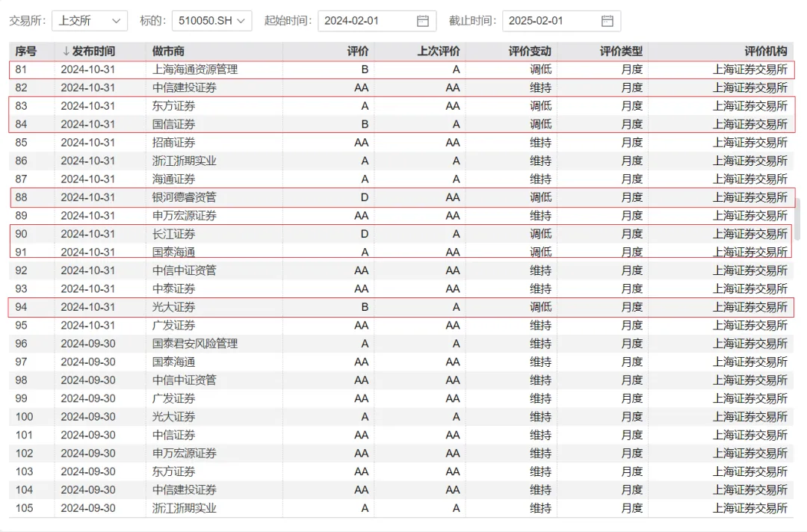Select 国泰海通 in row 97
The width and height of the screenshot is (807, 532).
tap(173, 362)
